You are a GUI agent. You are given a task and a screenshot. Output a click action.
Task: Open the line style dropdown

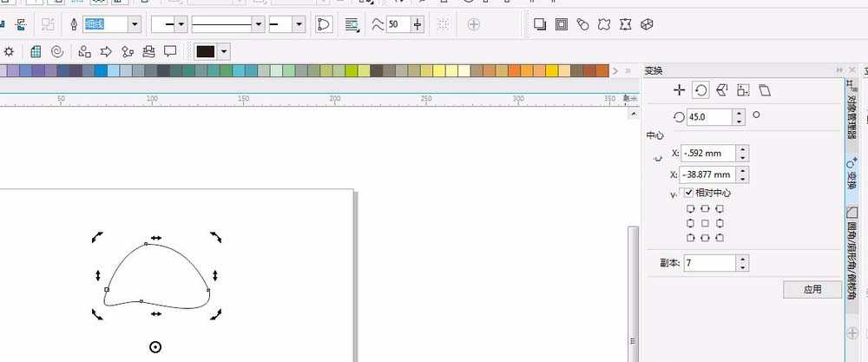[x=257, y=24]
